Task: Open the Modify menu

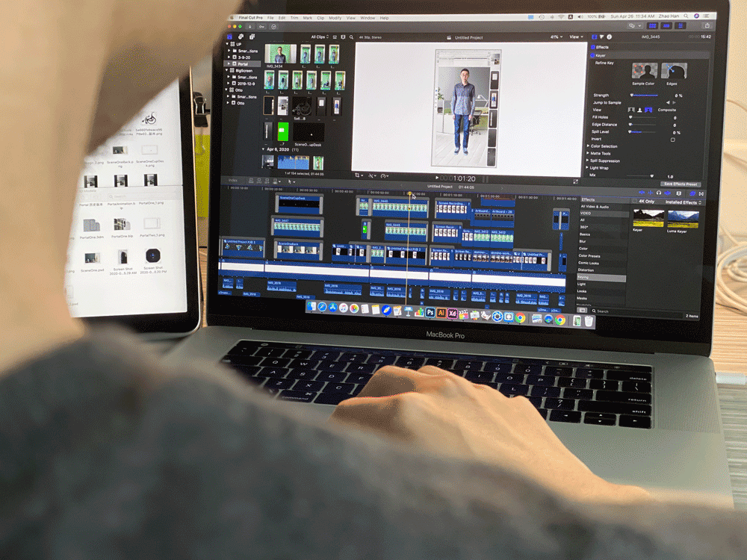Action: [335, 18]
